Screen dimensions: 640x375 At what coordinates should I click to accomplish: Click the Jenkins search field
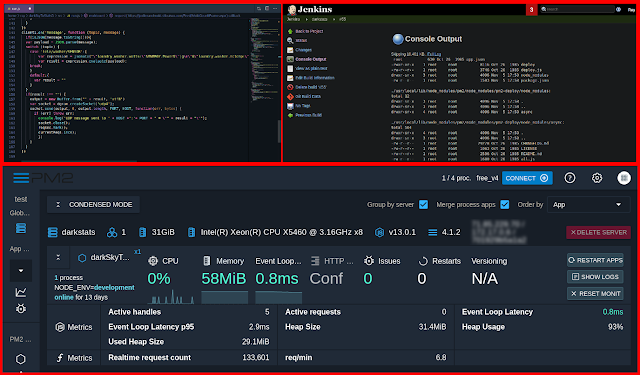(578, 9)
